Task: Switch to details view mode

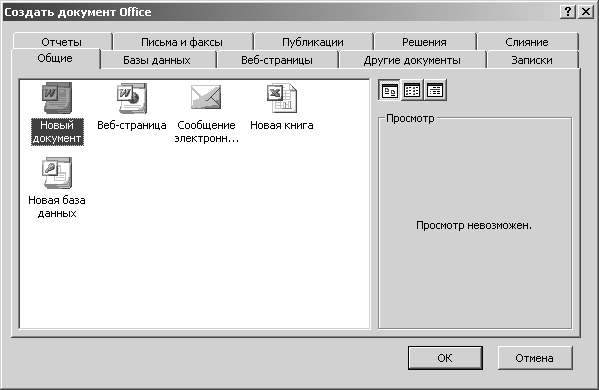Action: [435, 91]
